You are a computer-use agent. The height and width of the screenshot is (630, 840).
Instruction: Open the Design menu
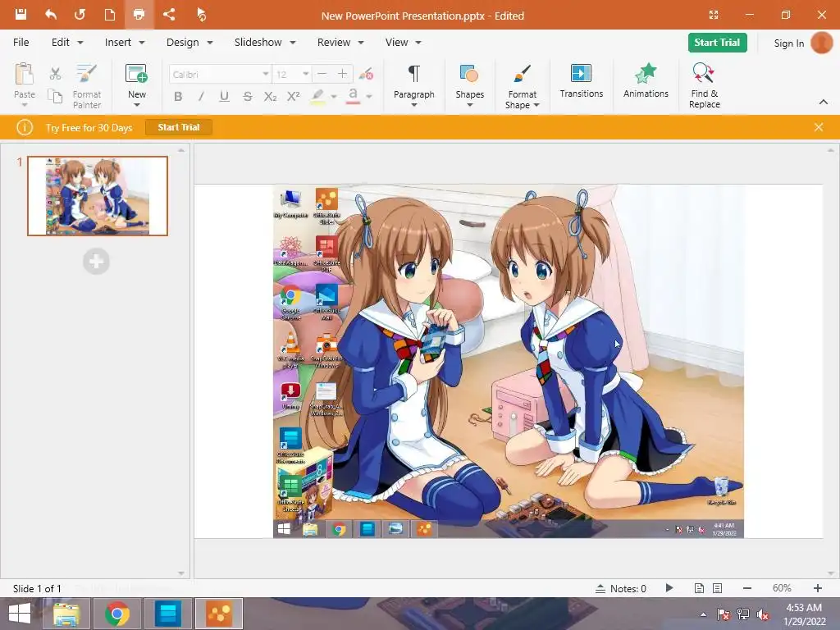[x=189, y=43]
